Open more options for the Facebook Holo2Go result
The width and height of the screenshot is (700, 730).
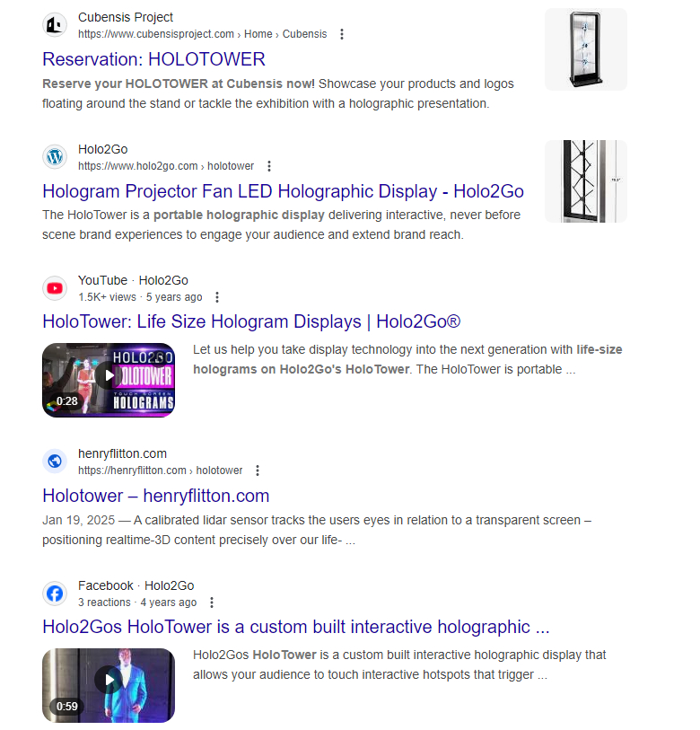pyautogui.click(x=212, y=602)
